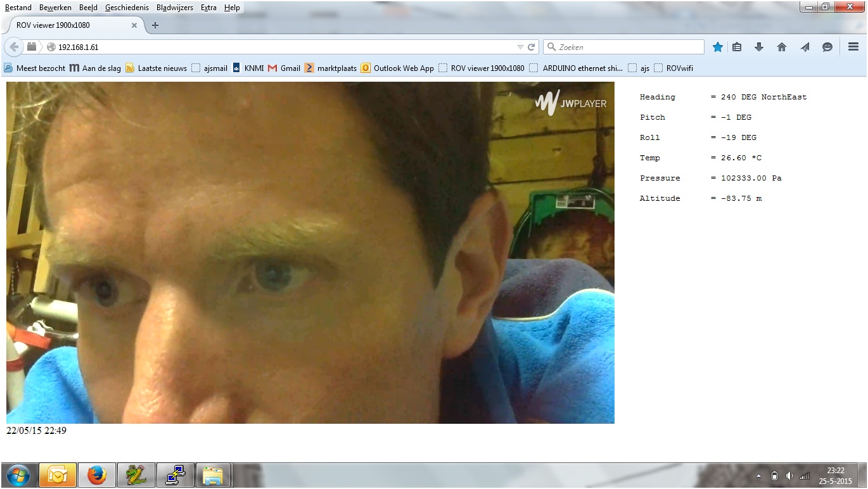Open Windows Explorer from taskbar
This screenshot has height=489, width=868.
215,475
